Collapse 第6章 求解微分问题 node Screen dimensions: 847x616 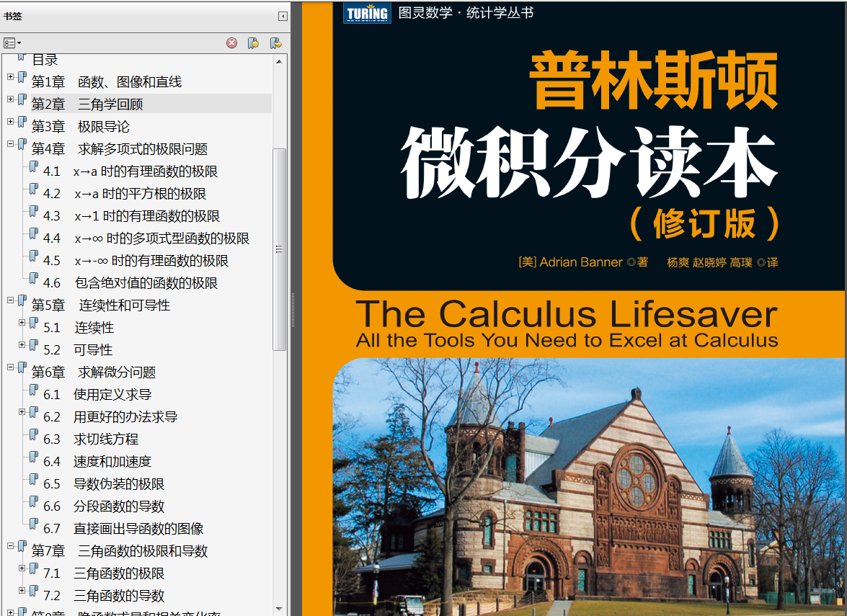pos(10,367)
